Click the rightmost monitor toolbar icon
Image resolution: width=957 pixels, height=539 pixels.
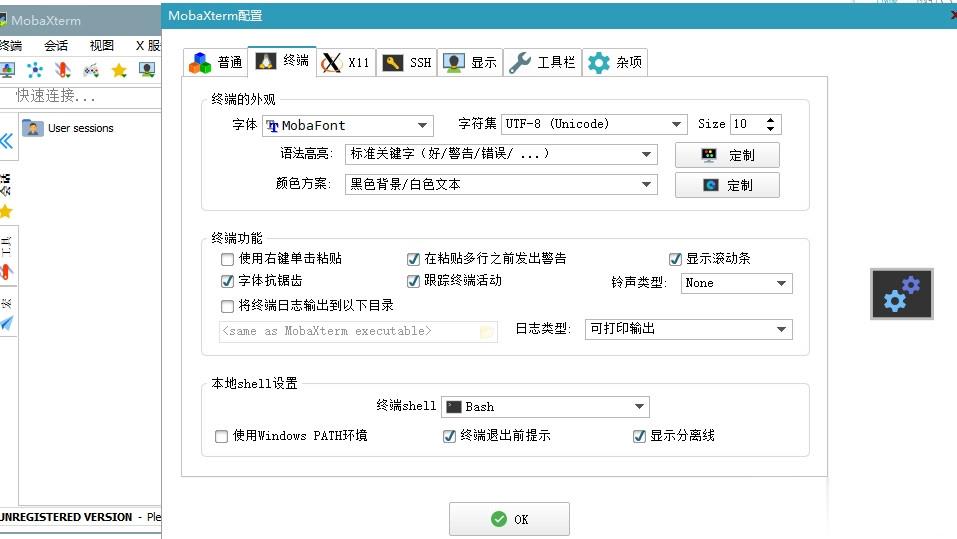[x=147, y=70]
